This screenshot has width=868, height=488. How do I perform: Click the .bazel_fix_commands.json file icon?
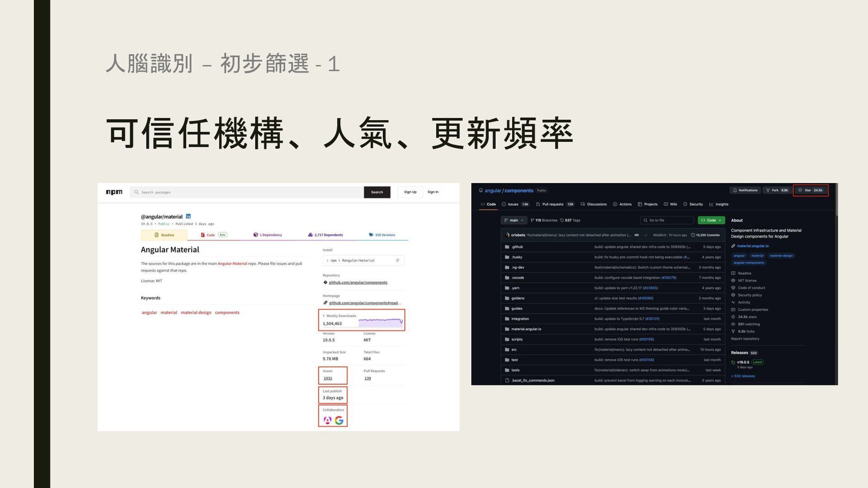(507, 380)
